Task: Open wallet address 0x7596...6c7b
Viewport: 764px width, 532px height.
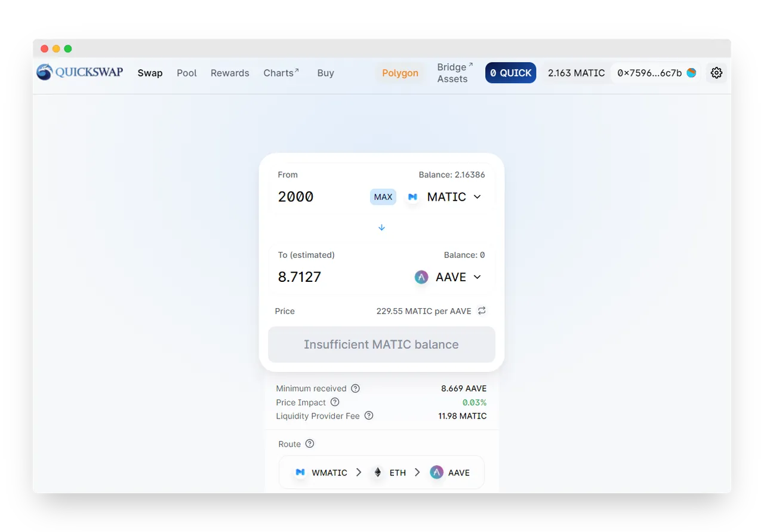Action: [x=649, y=73]
